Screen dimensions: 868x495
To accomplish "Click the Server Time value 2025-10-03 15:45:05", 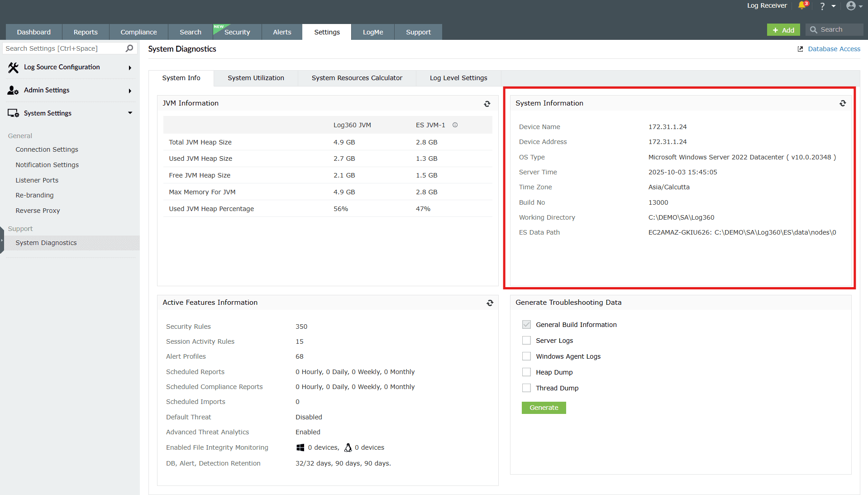I will pyautogui.click(x=682, y=172).
